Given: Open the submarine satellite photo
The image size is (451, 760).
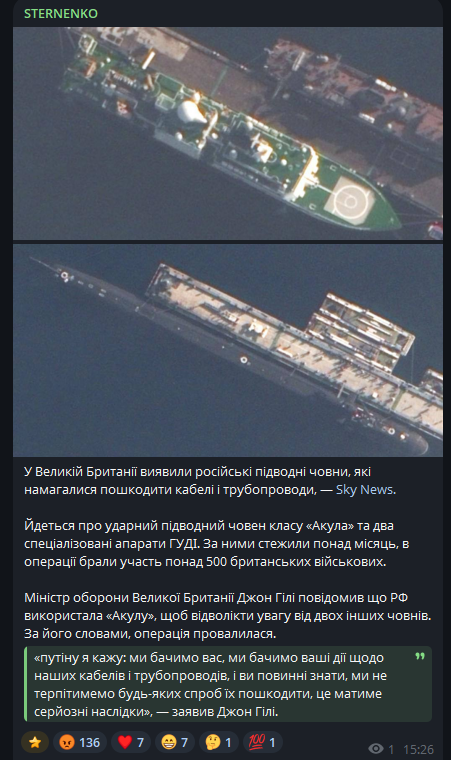Looking at the screenshot, I should point(228,350).
